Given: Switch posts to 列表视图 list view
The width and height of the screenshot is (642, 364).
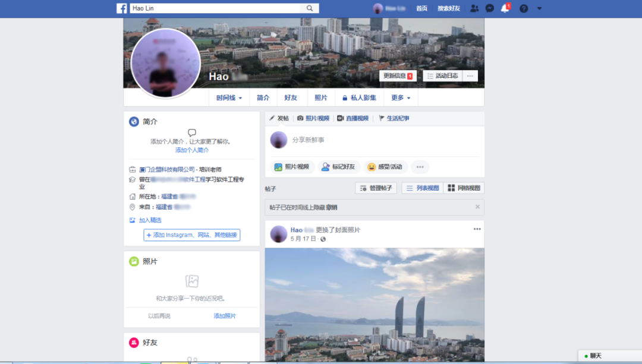Looking at the screenshot, I should [422, 187].
